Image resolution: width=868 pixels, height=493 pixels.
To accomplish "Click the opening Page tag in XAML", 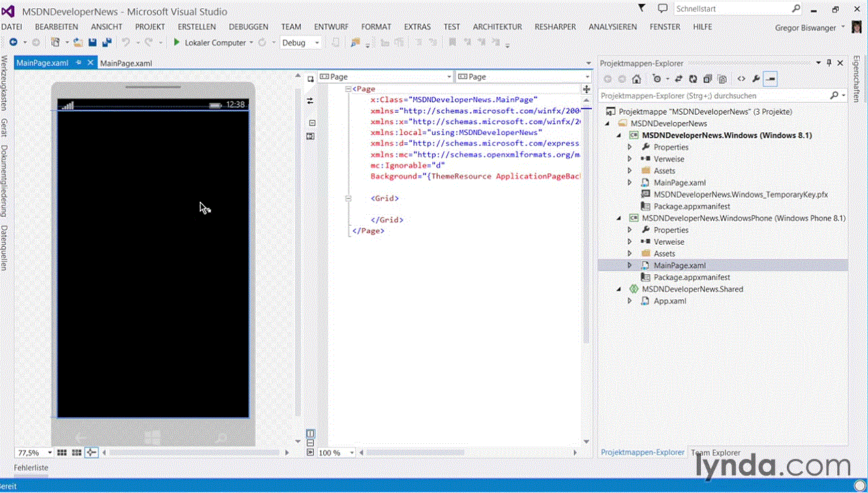I will point(364,89).
